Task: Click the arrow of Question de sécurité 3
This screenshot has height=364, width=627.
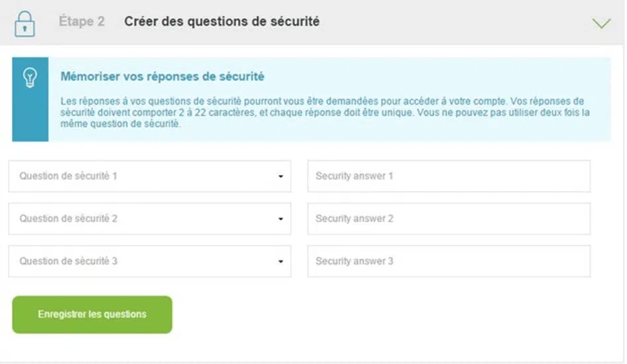Action: (x=281, y=262)
